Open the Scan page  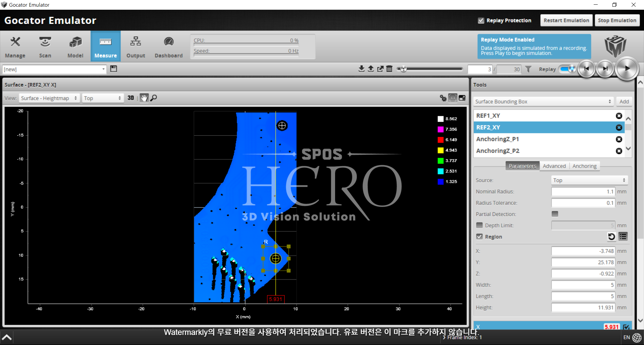coord(45,47)
